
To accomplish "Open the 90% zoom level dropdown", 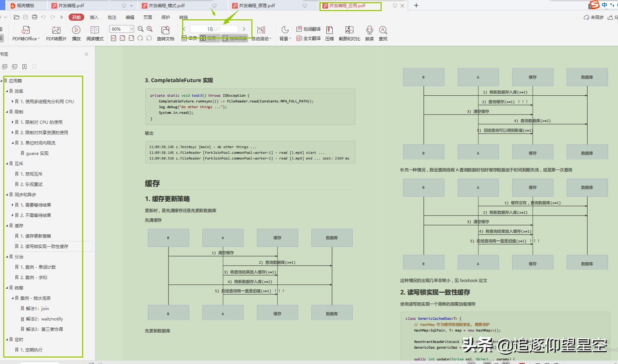I will [x=132, y=29].
